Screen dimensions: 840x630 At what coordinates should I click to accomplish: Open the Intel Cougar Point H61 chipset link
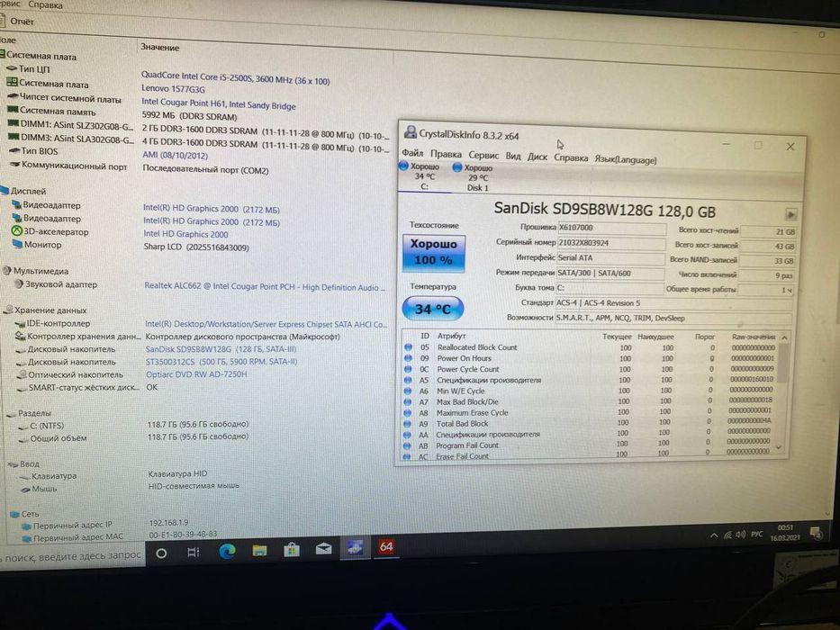(x=219, y=103)
